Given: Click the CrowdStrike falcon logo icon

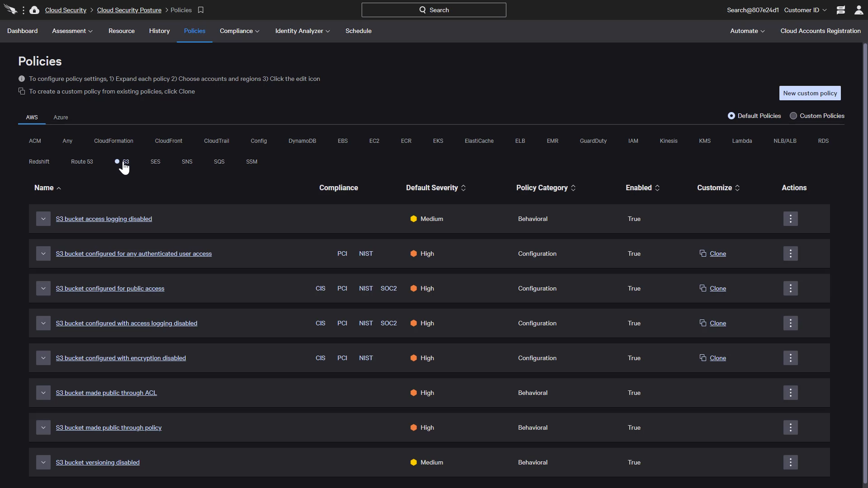Looking at the screenshot, I should tap(11, 9).
